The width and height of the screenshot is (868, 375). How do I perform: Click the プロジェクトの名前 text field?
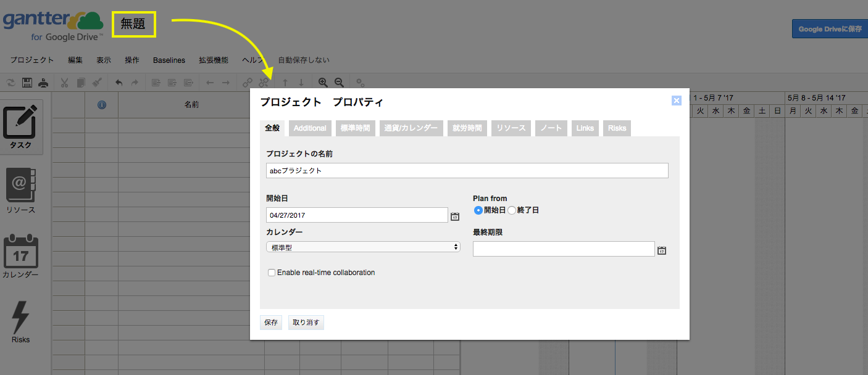click(x=467, y=170)
